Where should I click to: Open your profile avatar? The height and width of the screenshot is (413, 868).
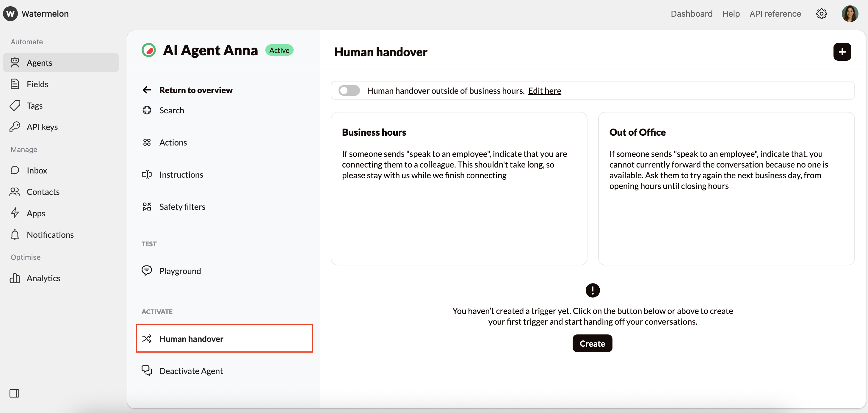(x=850, y=13)
